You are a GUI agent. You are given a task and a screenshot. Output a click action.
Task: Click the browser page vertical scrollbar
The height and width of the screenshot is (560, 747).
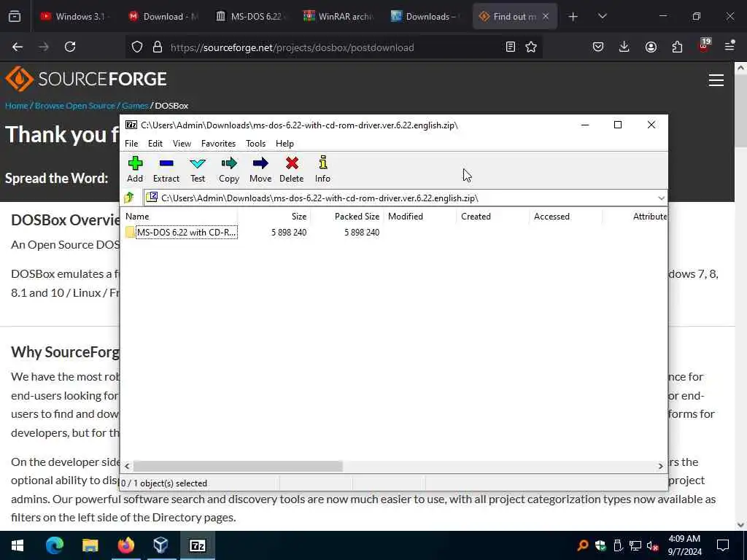pos(740,111)
